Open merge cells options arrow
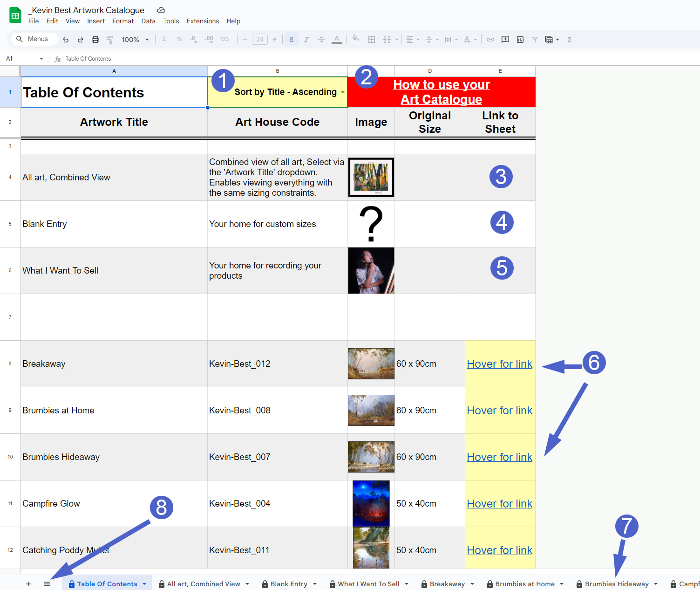The width and height of the screenshot is (700, 590). point(397,40)
